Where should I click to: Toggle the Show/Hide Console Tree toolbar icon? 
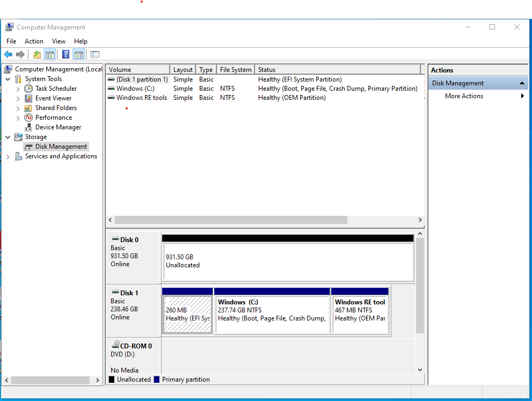point(49,54)
